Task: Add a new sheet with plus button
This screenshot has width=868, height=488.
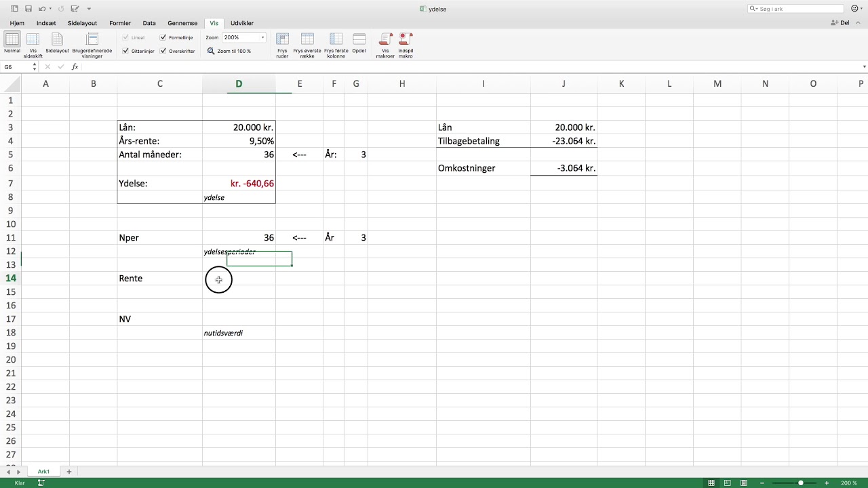Action: click(68, 472)
